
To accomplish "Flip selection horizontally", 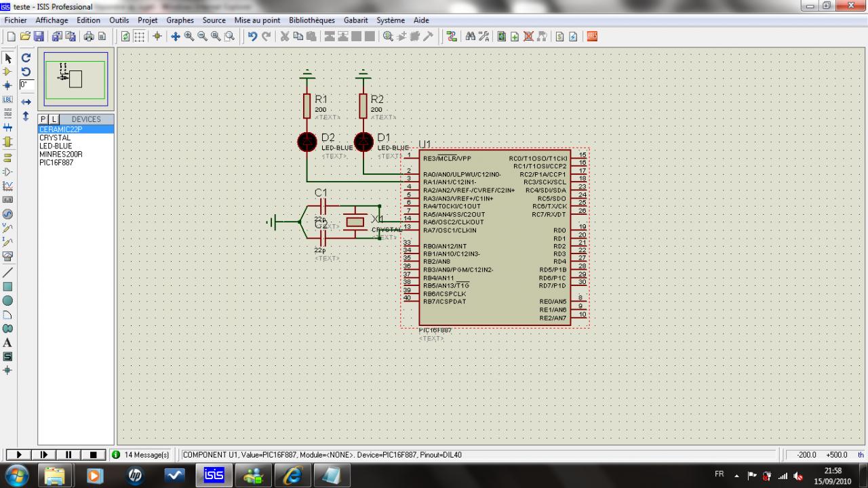I will coord(26,102).
